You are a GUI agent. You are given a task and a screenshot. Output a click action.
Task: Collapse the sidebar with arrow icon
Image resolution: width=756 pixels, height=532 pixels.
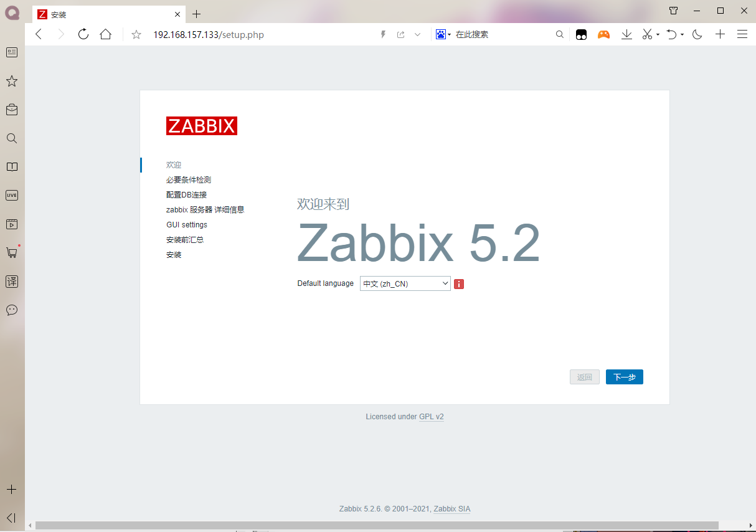tap(11, 518)
